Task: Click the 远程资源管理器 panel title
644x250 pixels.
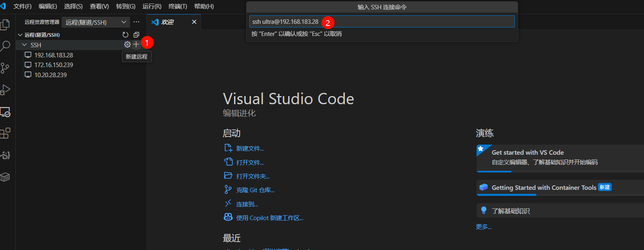Action: tap(42, 22)
